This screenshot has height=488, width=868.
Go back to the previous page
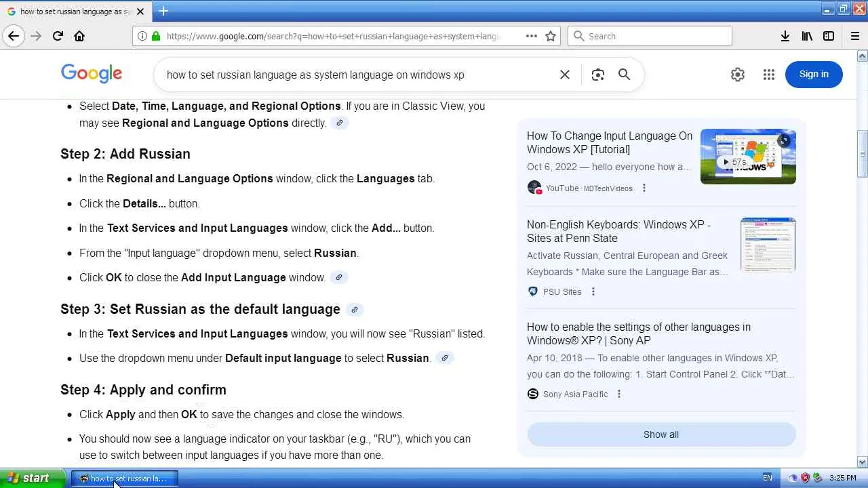pos(14,36)
